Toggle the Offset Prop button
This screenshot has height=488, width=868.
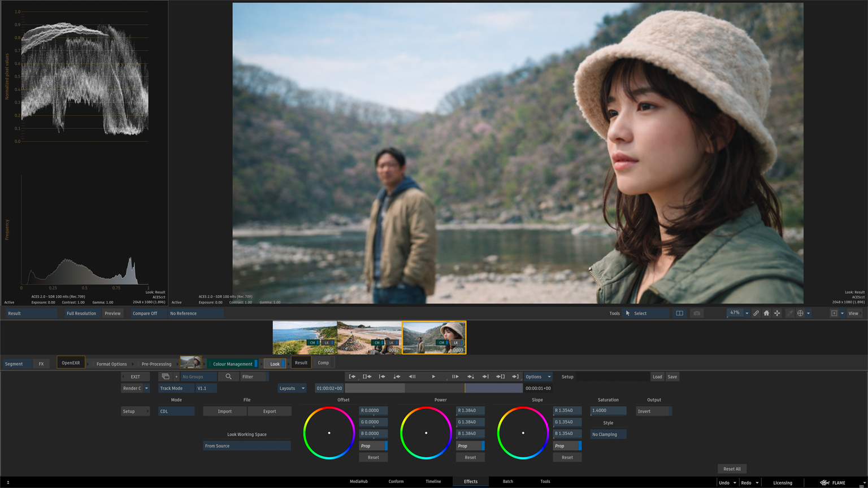(x=373, y=446)
